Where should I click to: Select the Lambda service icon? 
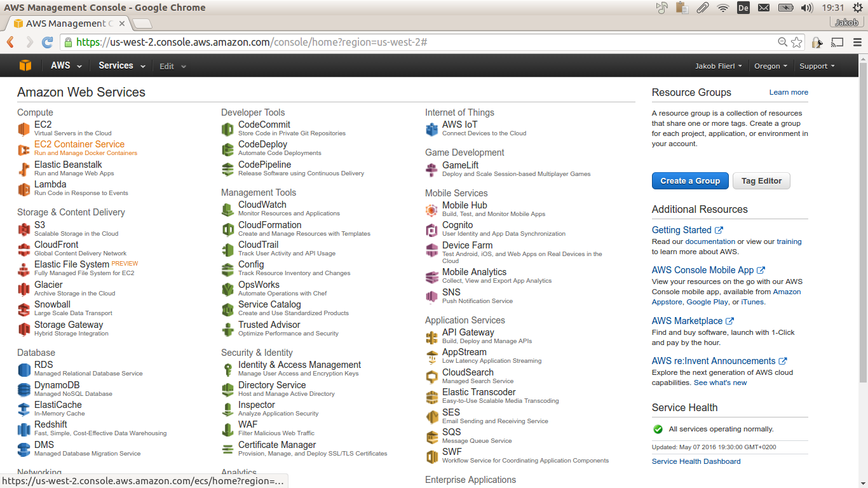pyautogui.click(x=24, y=189)
